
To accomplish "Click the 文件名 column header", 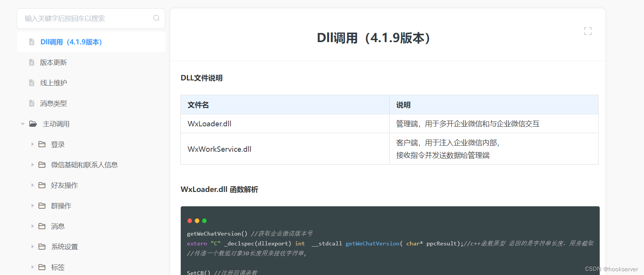I will click(285, 105).
